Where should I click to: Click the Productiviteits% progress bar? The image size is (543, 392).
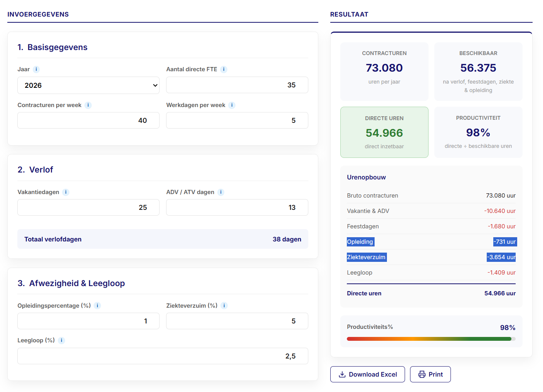431,339
